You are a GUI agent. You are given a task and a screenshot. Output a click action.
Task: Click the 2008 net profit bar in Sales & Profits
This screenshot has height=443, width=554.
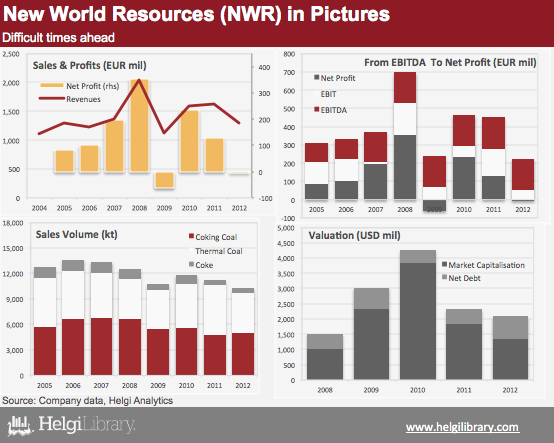140,126
